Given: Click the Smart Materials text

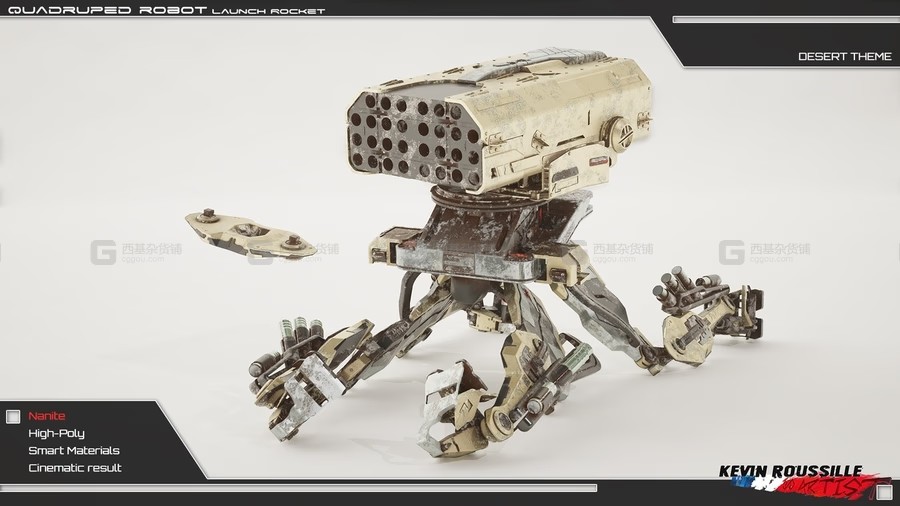Looking at the screenshot, I should tap(73, 450).
